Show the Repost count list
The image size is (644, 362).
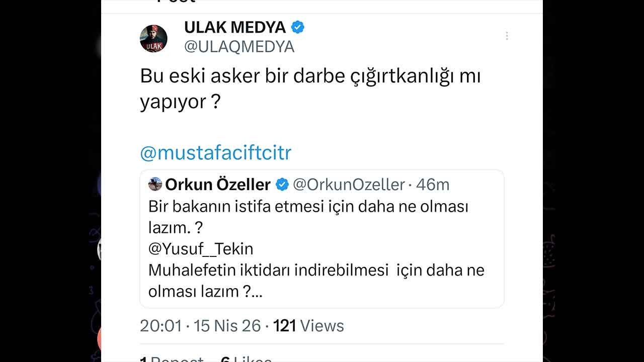(172, 359)
